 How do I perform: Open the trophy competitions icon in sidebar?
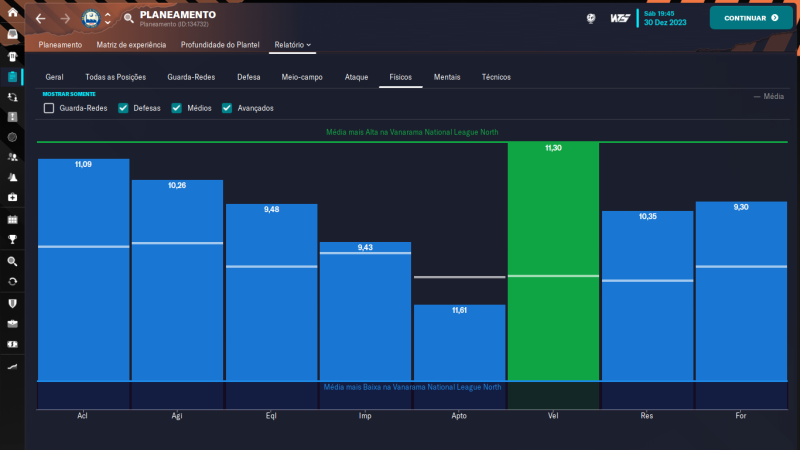[x=12, y=239]
